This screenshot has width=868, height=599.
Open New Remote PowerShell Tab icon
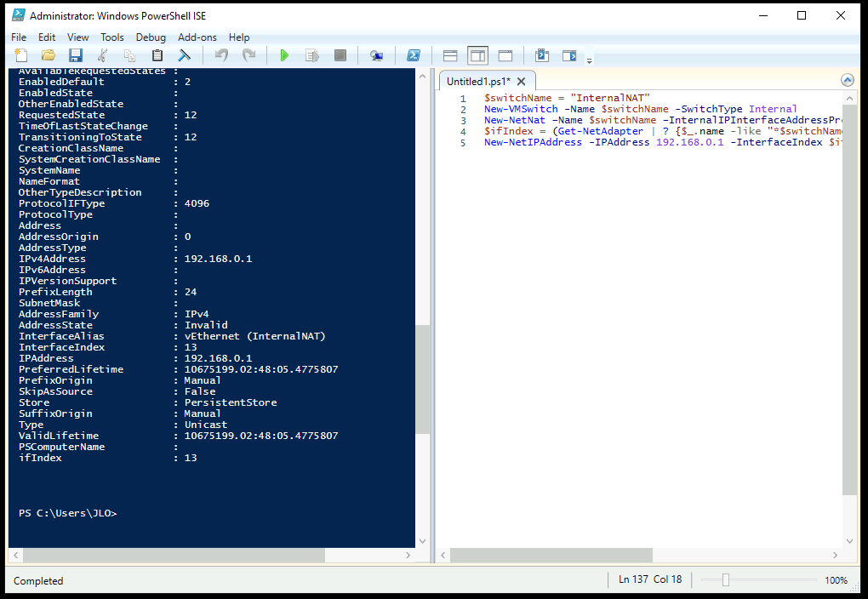pyautogui.click(x=376, y=55)
